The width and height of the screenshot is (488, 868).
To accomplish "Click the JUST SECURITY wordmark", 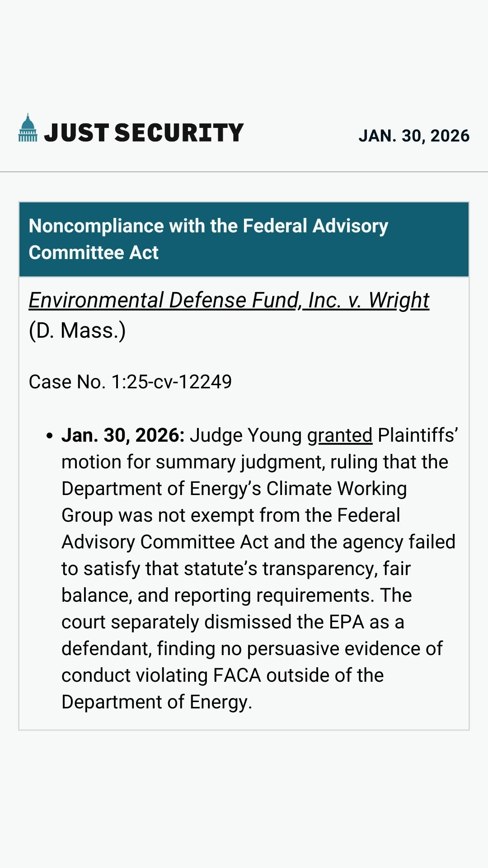I will (144, 133).
